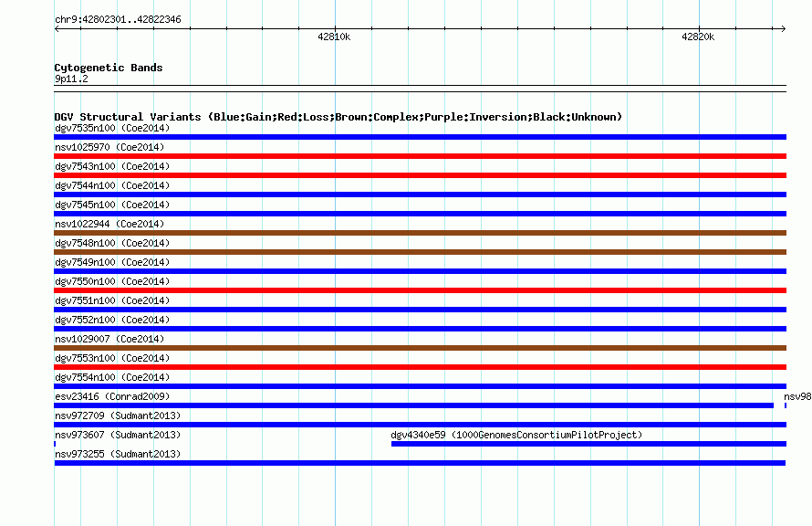Image resolution: width=812 pixels, height=526 pixels.
Task: Select the blue bar under nsv972709
Action: coord(420,425)
